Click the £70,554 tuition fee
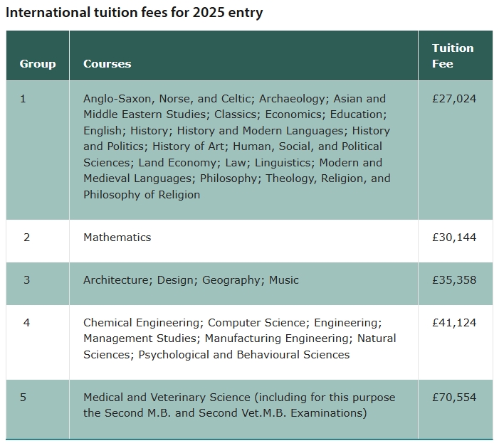 (454, 398)
